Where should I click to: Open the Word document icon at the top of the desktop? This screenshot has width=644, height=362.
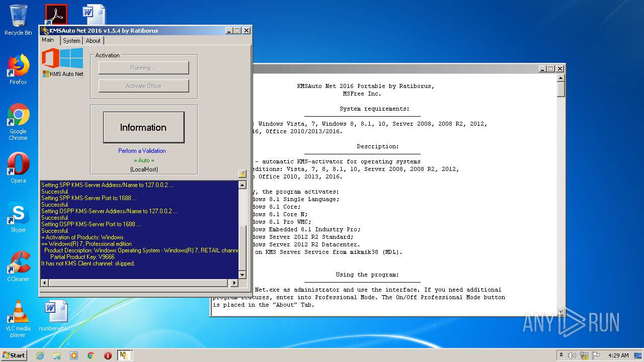tap(94, 14)
